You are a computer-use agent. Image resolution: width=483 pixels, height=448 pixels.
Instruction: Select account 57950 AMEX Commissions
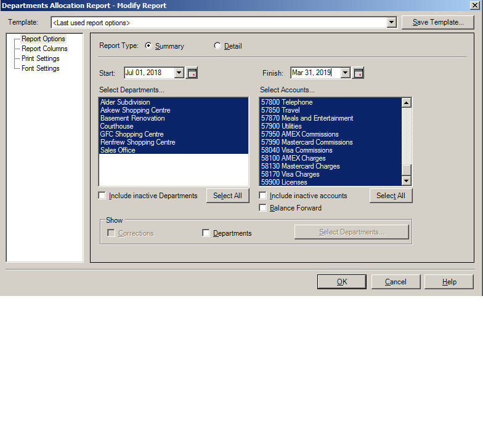(x=331, y=134)
